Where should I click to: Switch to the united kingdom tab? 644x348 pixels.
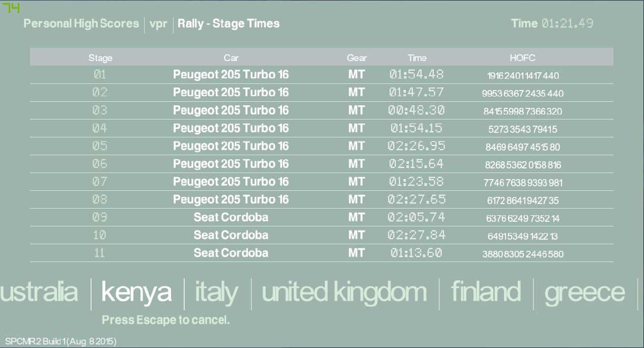click(344, 292)
